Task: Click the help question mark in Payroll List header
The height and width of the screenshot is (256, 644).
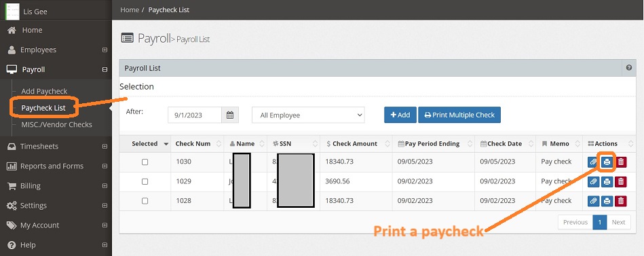Action: coord(629,68)
